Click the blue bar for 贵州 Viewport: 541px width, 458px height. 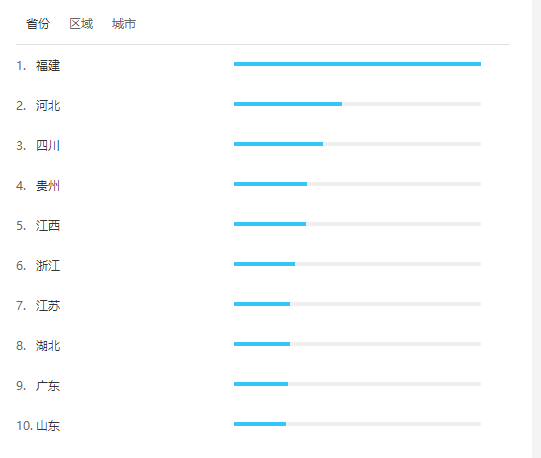coord(270,184)
